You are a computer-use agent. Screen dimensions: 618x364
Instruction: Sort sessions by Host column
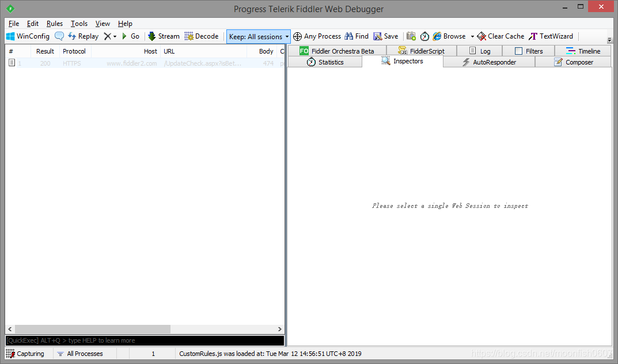coord(126,51)
